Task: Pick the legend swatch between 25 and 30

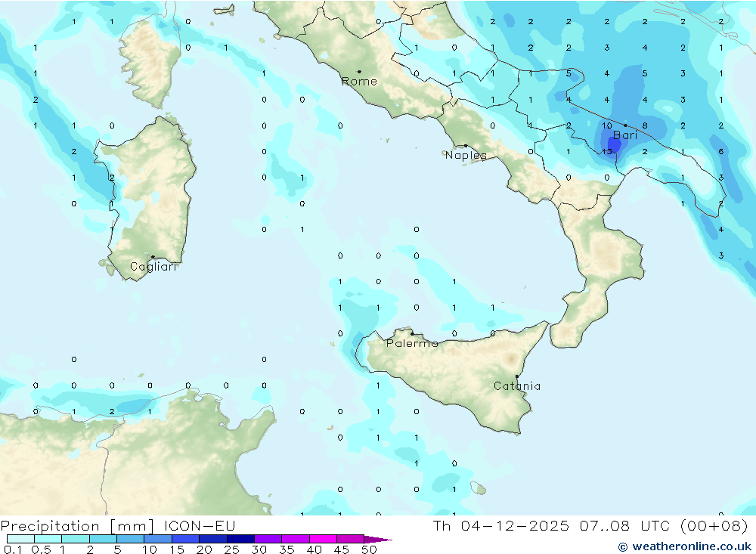Action: tap(240, 539)
